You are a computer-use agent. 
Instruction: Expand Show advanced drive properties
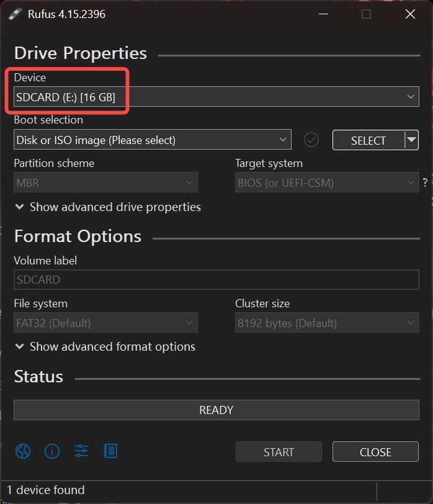coord(108,207)
